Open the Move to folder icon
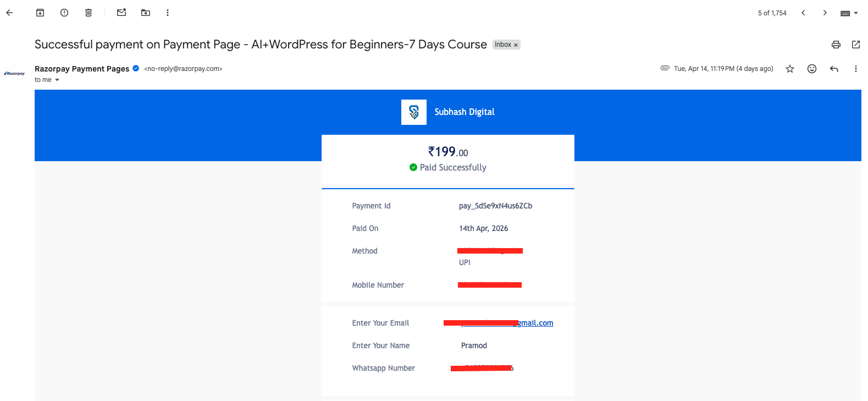The height and width of the screenshot is (401, 868). (146, 13)
